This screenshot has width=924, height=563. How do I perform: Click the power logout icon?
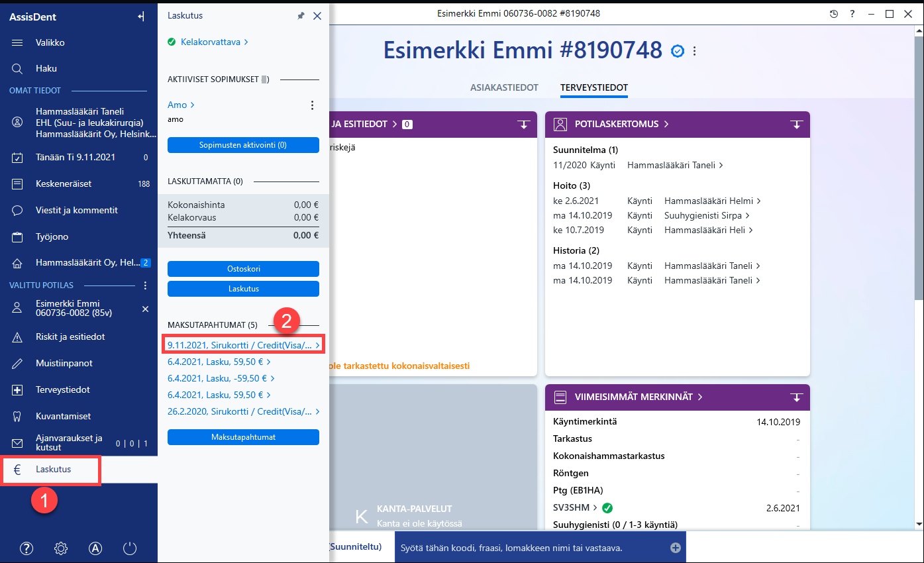[x=130, y=548]
